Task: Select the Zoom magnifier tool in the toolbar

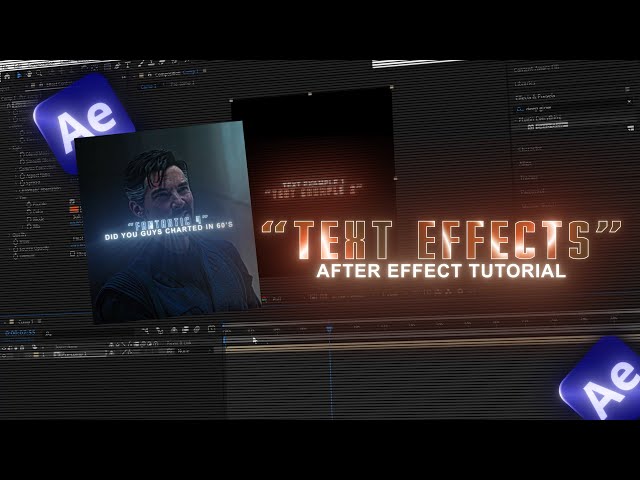Action: pos(39,74)
